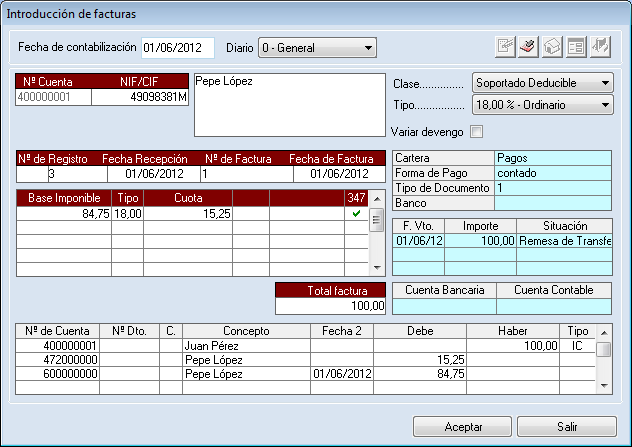Click the exit door toolbar icon

600,47
